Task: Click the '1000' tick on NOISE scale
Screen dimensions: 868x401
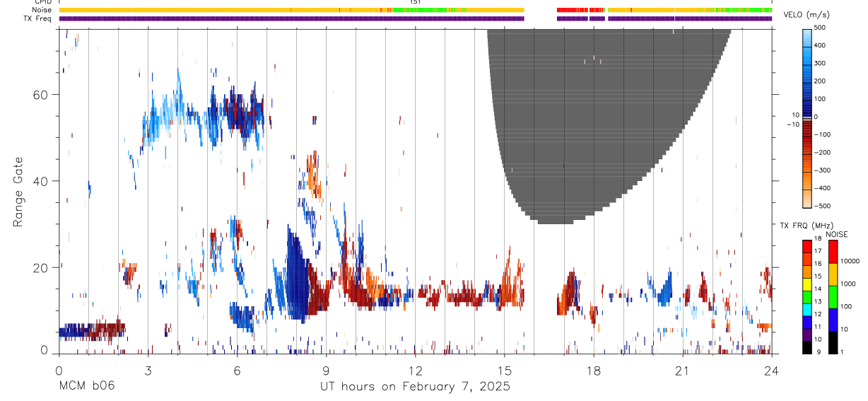Action: (x=848, y=284)
